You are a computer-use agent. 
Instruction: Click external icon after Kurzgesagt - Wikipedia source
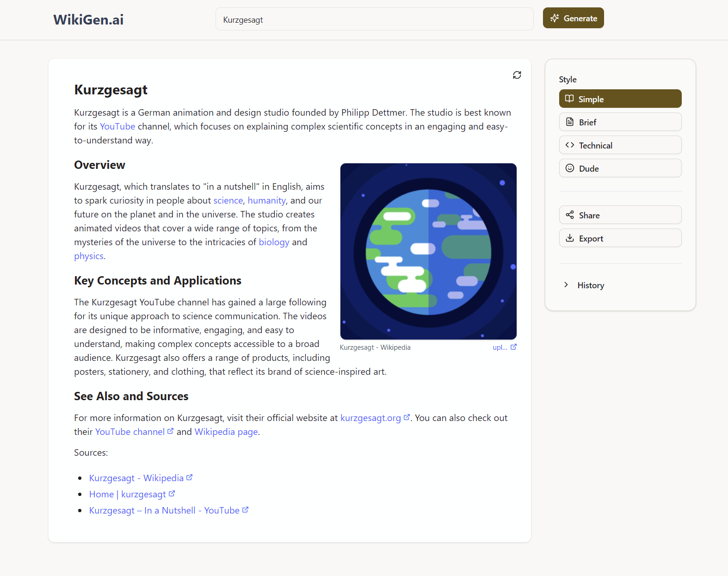[189, 477]
